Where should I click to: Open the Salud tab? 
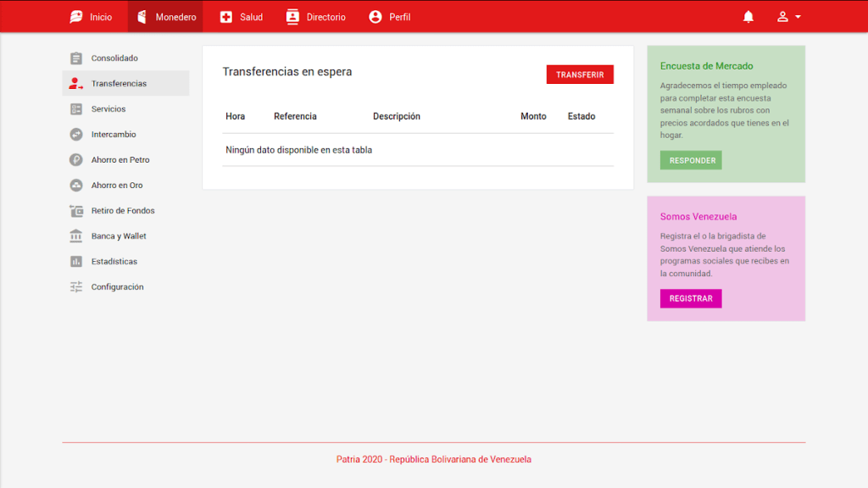click(x=241, y=17)
